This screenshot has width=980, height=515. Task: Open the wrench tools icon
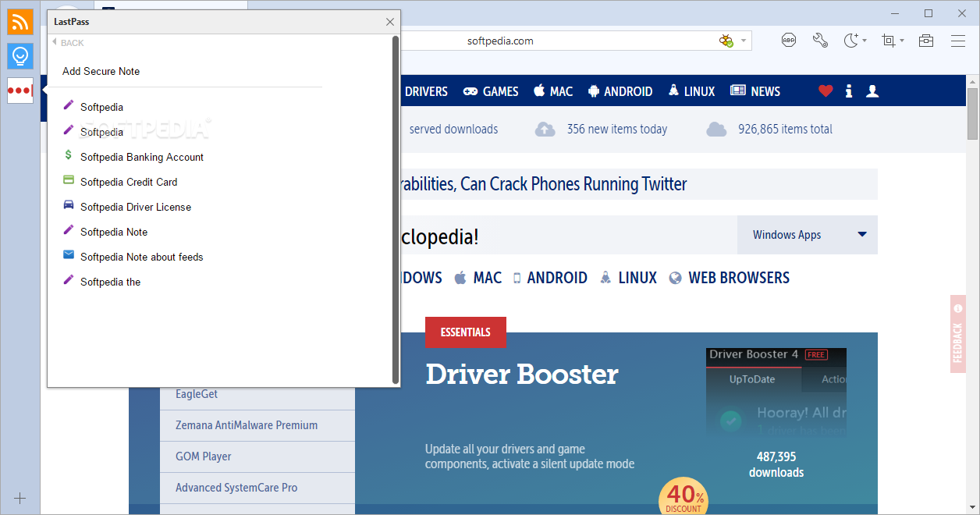[820, 41]
